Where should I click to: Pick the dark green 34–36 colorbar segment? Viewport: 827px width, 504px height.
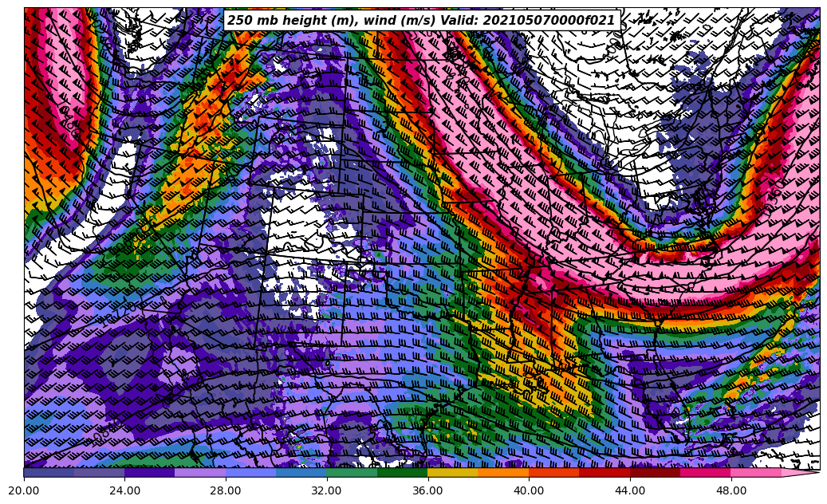point(403,472)
